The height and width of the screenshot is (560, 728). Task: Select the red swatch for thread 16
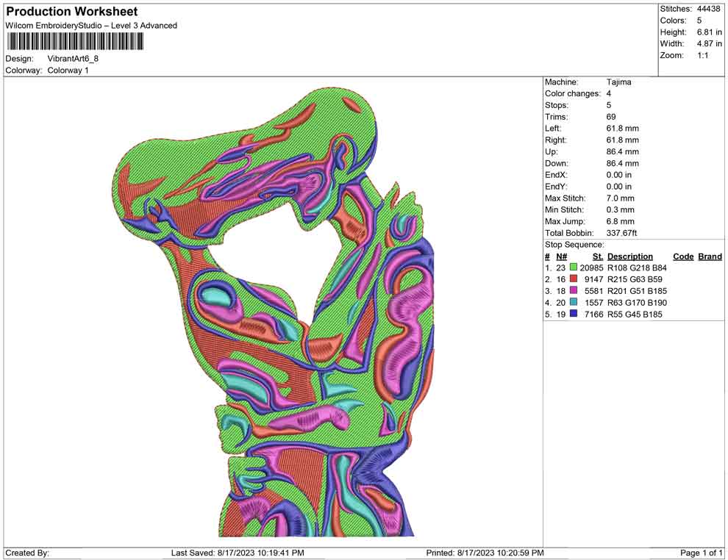[x=574, y=280]
